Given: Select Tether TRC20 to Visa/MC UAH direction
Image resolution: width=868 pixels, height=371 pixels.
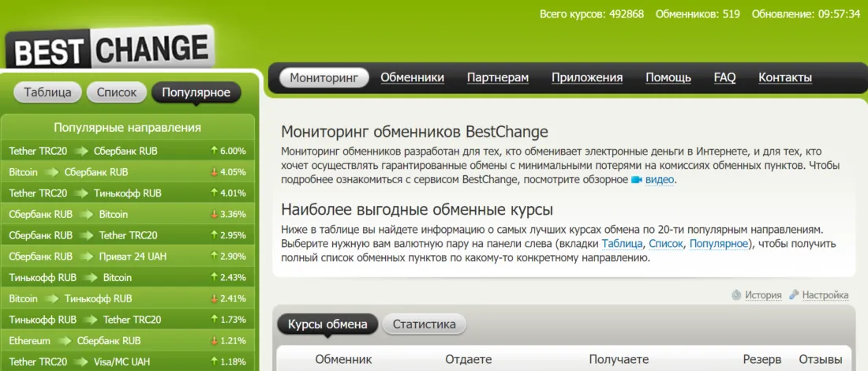Looking at the screenshot, I should click(x=128, y=361).
